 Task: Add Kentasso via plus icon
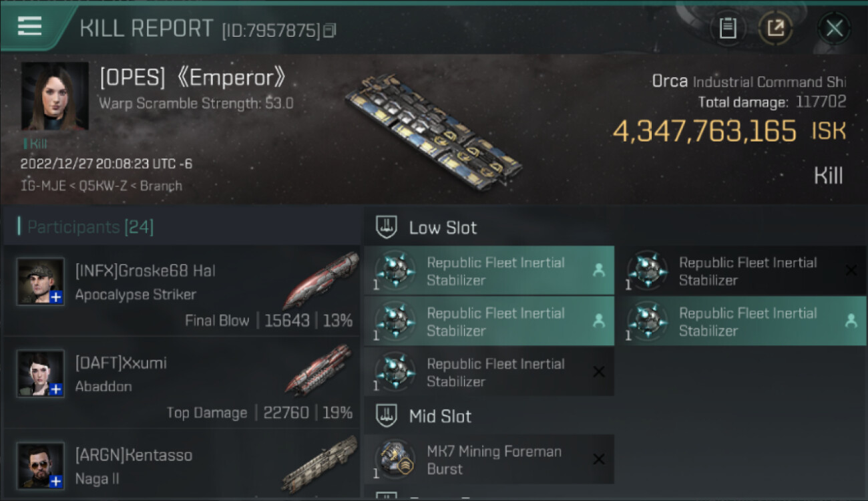tap(56, 480)
